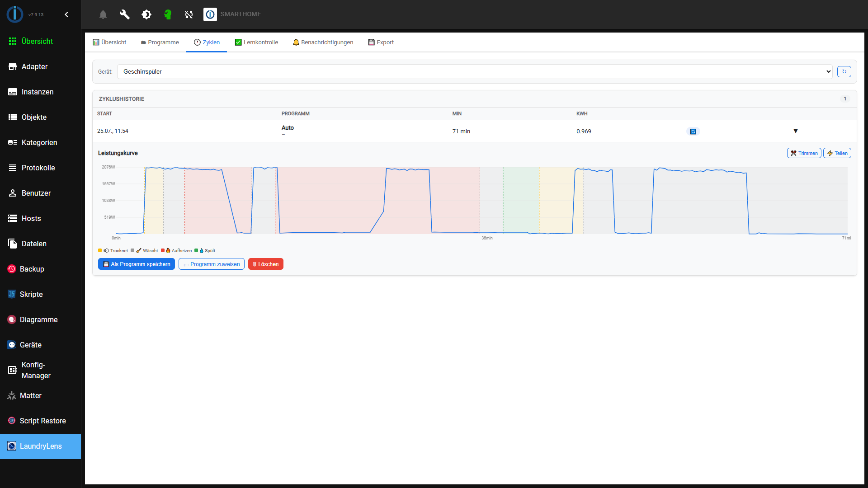Click Programm zuweisen button
This screenshot has width=868, height=488.
[x=212, y=264]
